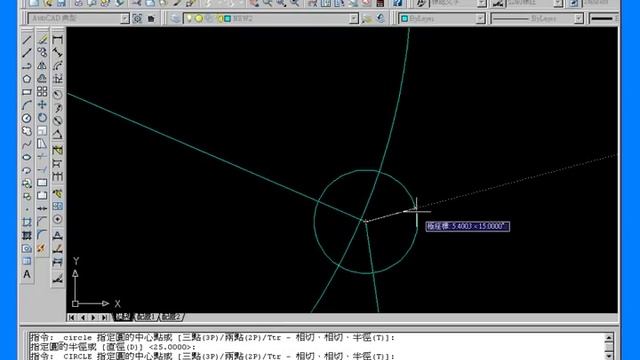Viewport: 640px width, 360px height.
Task: Click the polar coordinate tooltip 5.4003 < 15.0000°
Action: pos(468,227)
